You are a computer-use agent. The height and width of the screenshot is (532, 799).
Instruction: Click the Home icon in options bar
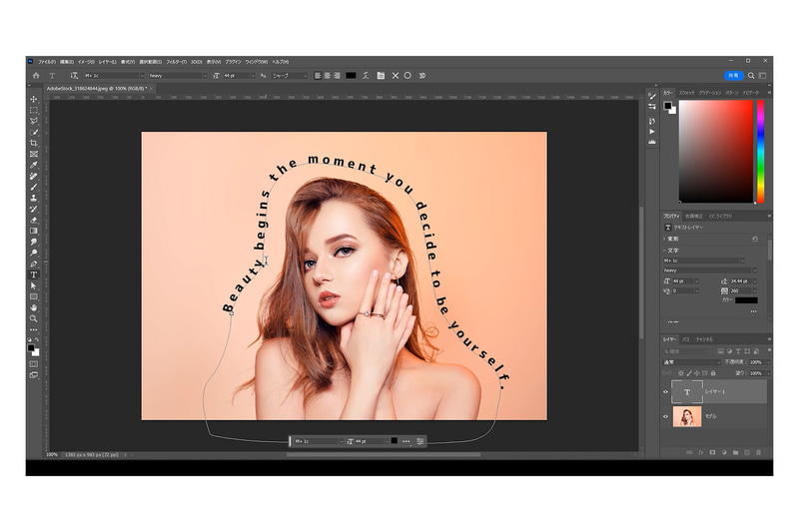[36, 75]
